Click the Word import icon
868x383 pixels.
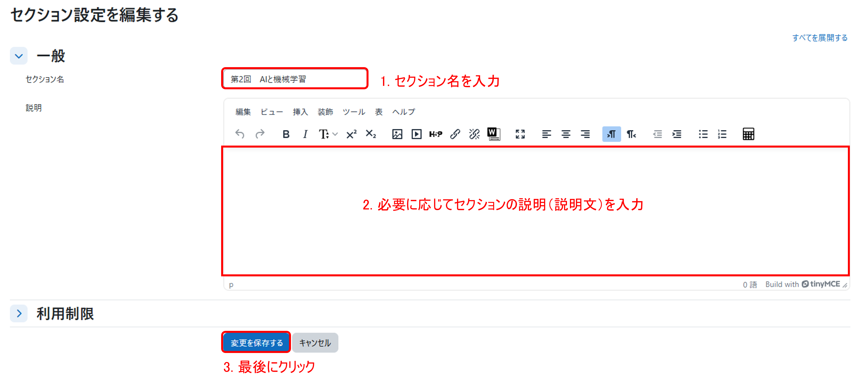point(494,134)
